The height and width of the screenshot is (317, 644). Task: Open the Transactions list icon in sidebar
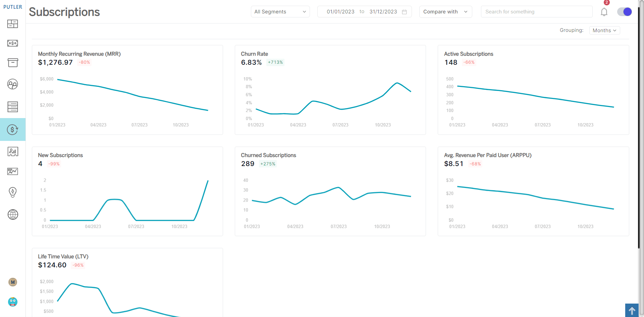point(13,107)
